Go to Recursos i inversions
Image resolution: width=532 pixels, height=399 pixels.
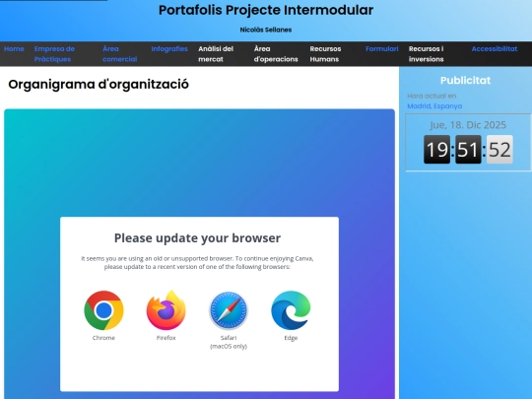coord(427,54)
